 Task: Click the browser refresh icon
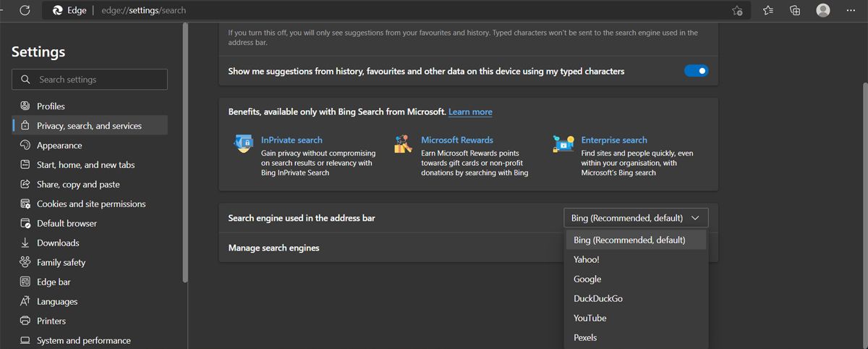click(25, 10)
